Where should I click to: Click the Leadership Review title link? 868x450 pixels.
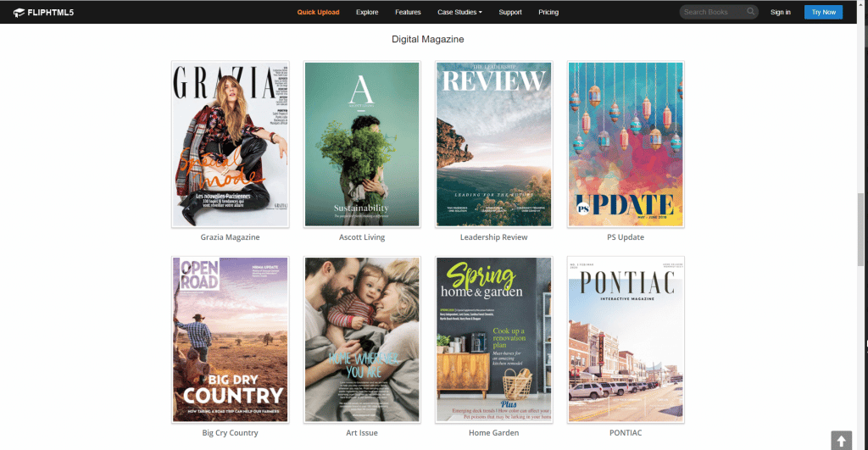pos(494,237)
